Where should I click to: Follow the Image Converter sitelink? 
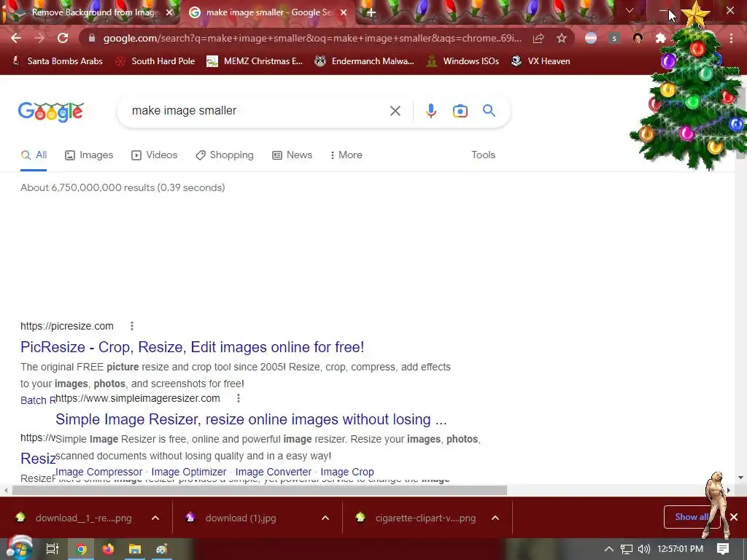(273, 472)
